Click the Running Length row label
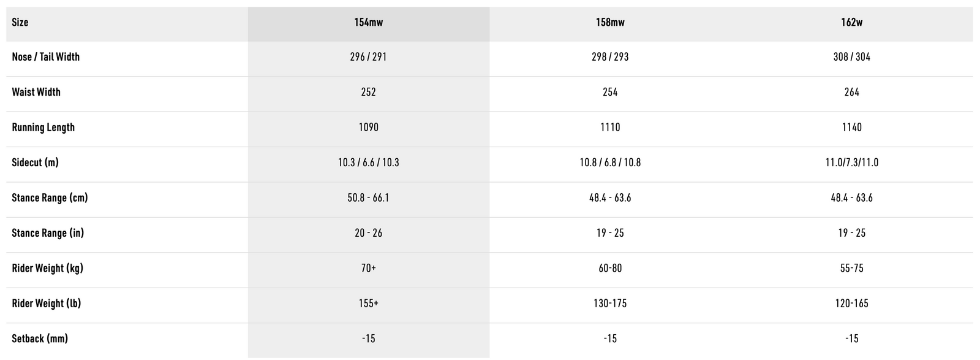980x360 pixels. [43, 128]
